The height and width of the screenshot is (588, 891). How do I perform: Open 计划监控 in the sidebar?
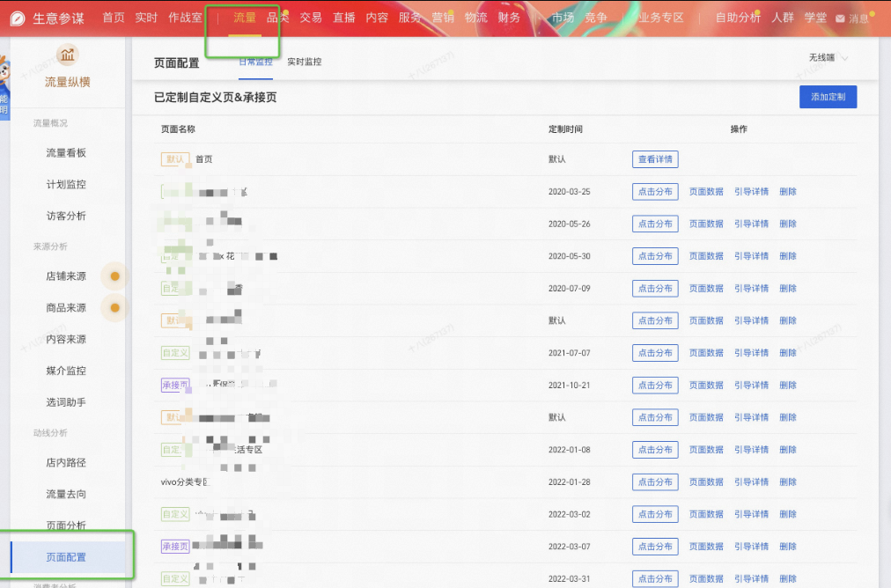(x=66, y=184)
